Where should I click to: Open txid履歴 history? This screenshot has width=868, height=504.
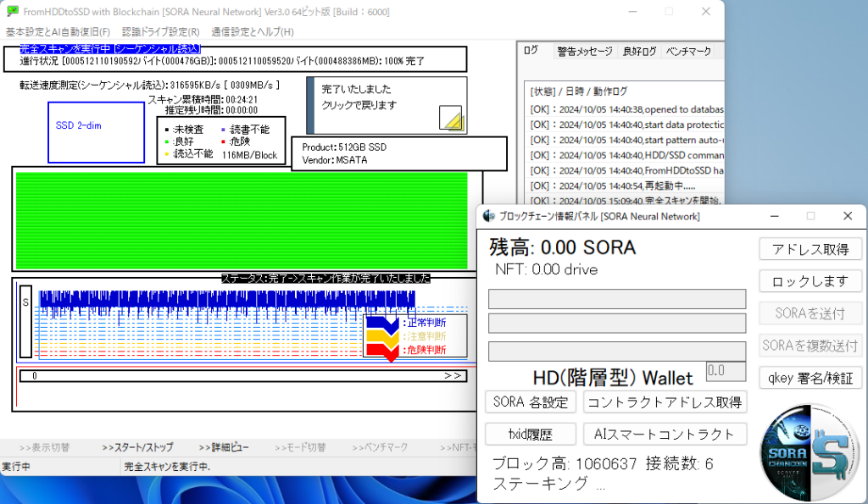(531, 435)
